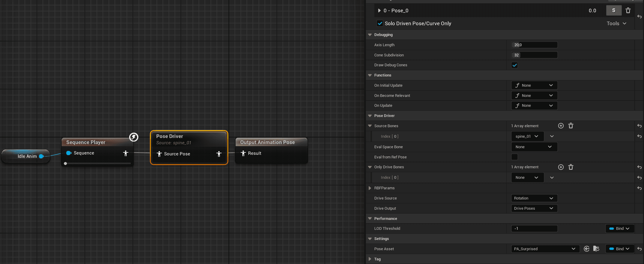Click Bind button for LOD Threshold

coord(619,229)
